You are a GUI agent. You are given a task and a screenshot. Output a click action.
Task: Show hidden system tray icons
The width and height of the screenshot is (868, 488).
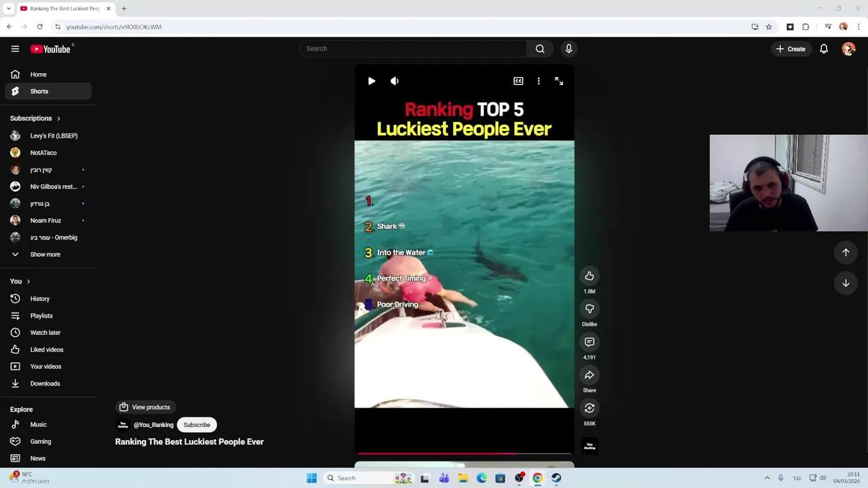pyautogui.click(x=767, y=478)
